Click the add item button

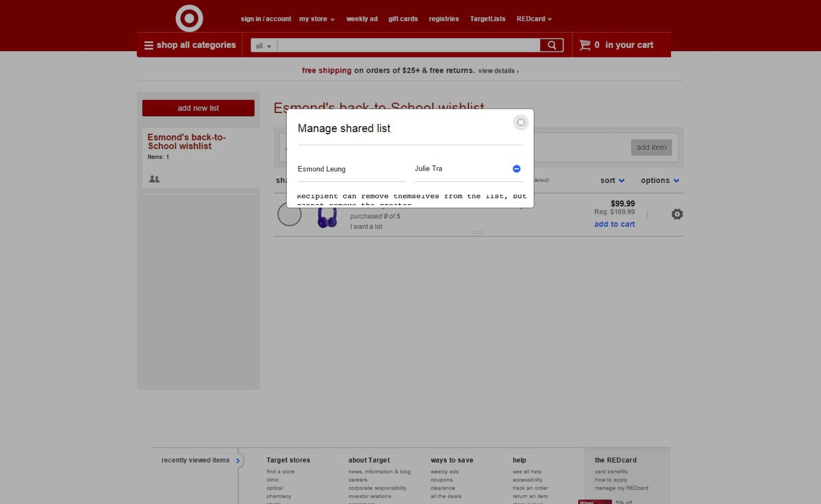pos(651,147)
